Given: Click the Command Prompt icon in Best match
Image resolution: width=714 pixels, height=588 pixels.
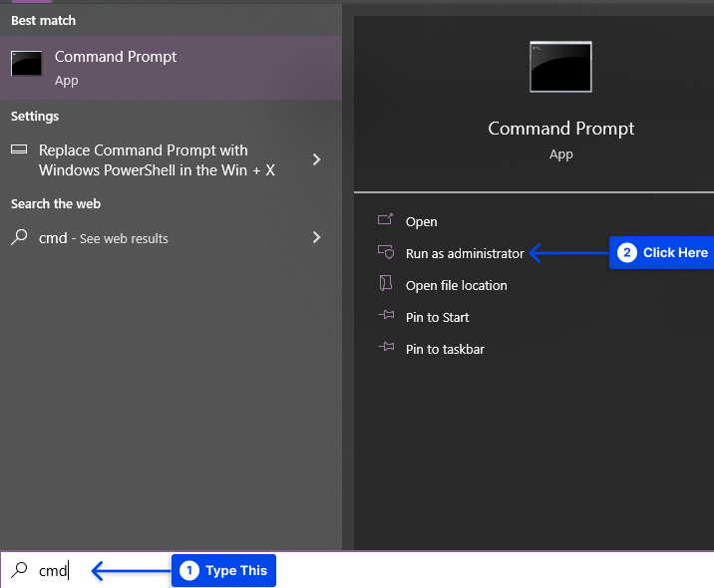Looking at the screenshot, I should (x=26, y=63).
